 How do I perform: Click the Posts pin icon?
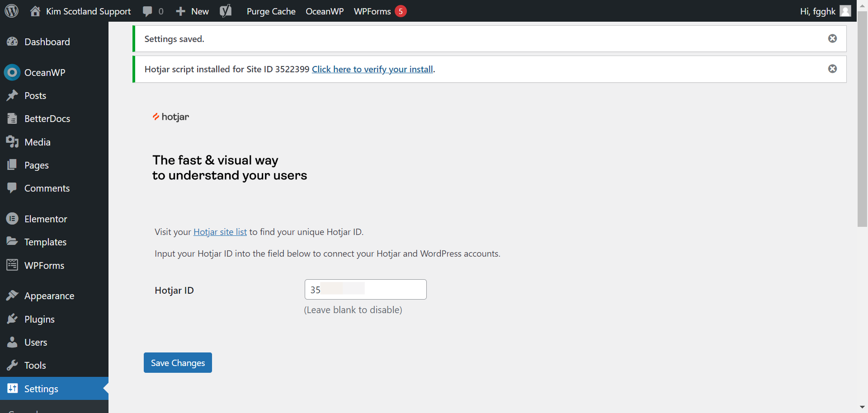[12, 95]
